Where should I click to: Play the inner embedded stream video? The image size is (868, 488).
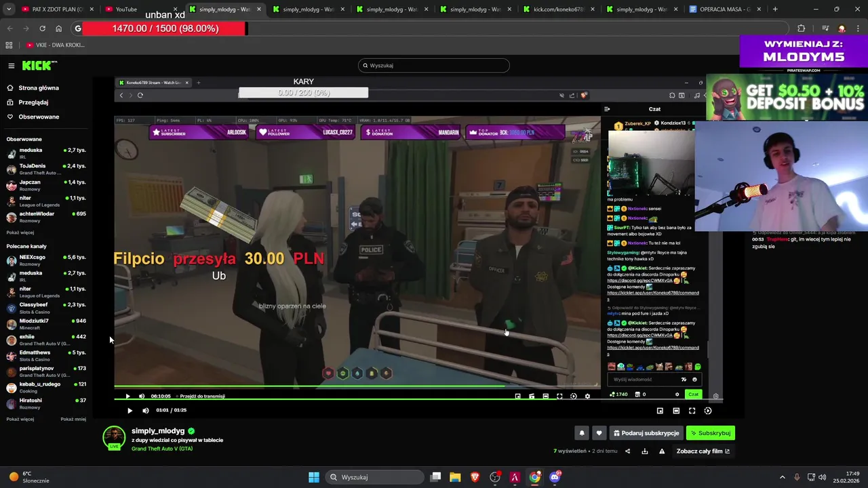(127, 396)
